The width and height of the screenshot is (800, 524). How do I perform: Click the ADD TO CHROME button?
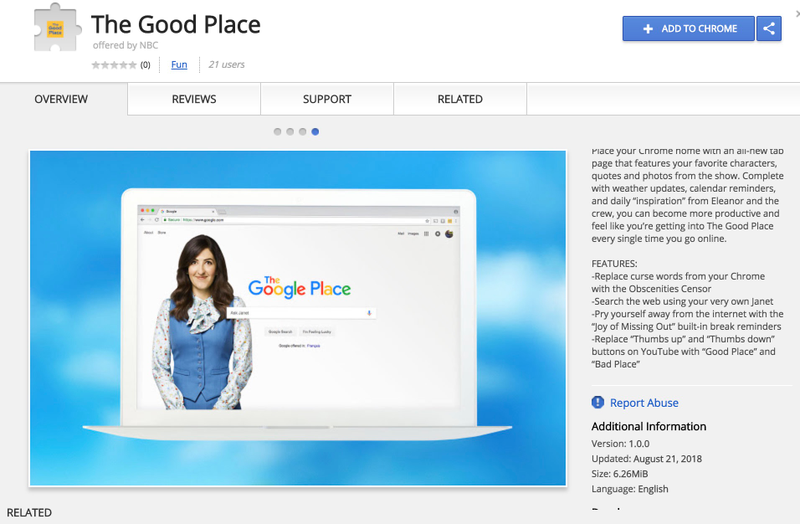(x=688, y=29)
